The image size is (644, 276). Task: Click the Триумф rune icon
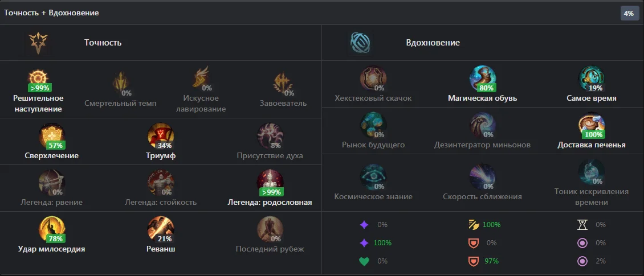[161, 136]
